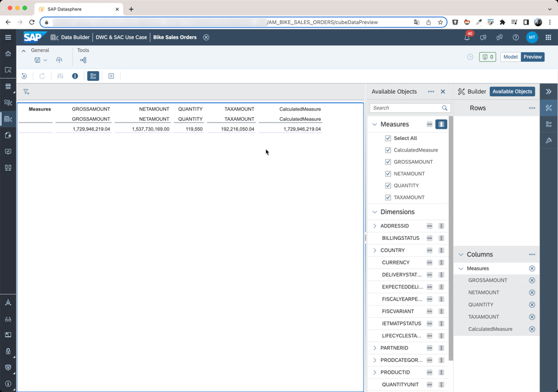Collapse the General toolbar section chevron
Viewport: 558px width, 392px height.
pos(23,50)
